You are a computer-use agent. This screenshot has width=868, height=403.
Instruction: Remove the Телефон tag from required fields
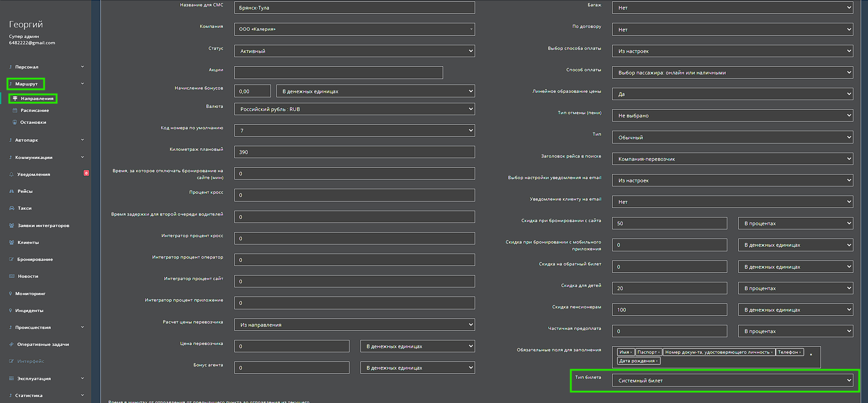click(x=800, y=353)
